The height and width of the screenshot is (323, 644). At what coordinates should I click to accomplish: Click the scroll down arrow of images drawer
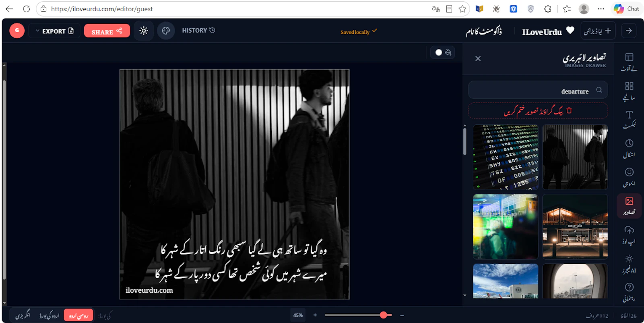[x=465, y=295]
